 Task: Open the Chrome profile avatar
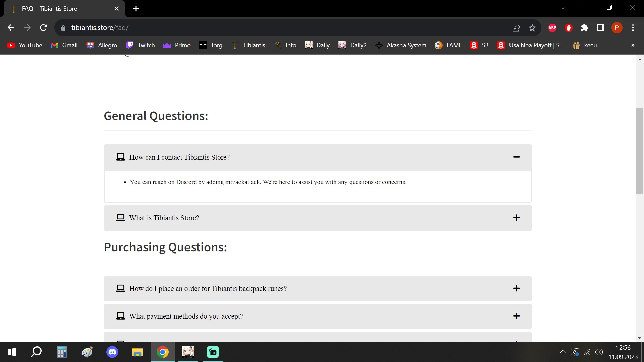[x=617, y=28]
